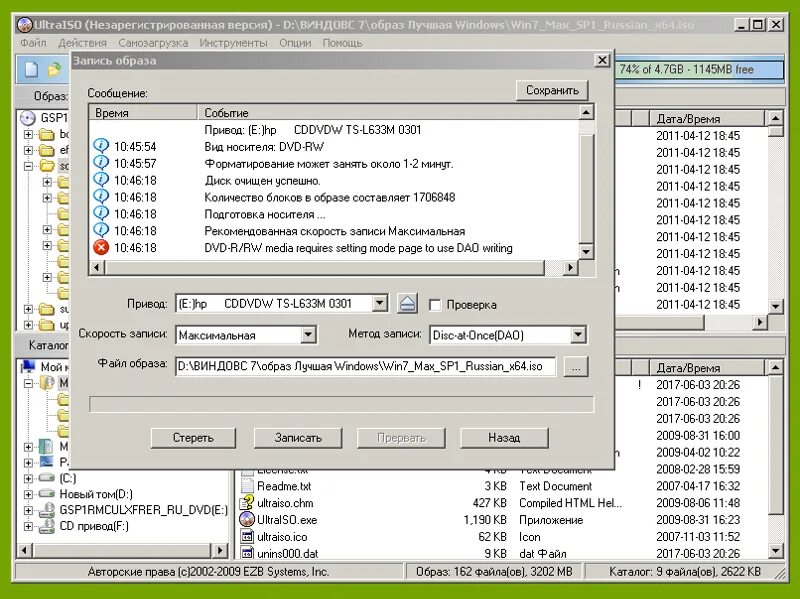The height and width of the screenshot is (599, 800).
Task: Open the Скорость записи dropdown
Action: click(x=308, y=335)
